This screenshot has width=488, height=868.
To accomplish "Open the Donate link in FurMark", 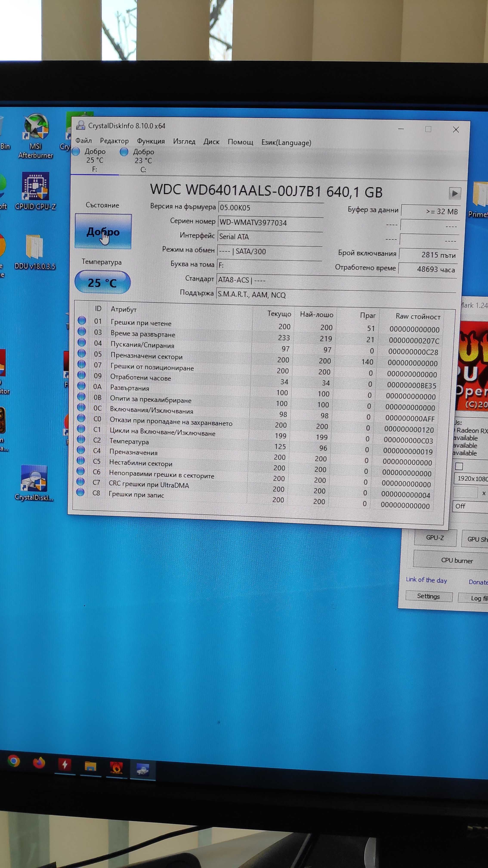I will pos(478,582).
